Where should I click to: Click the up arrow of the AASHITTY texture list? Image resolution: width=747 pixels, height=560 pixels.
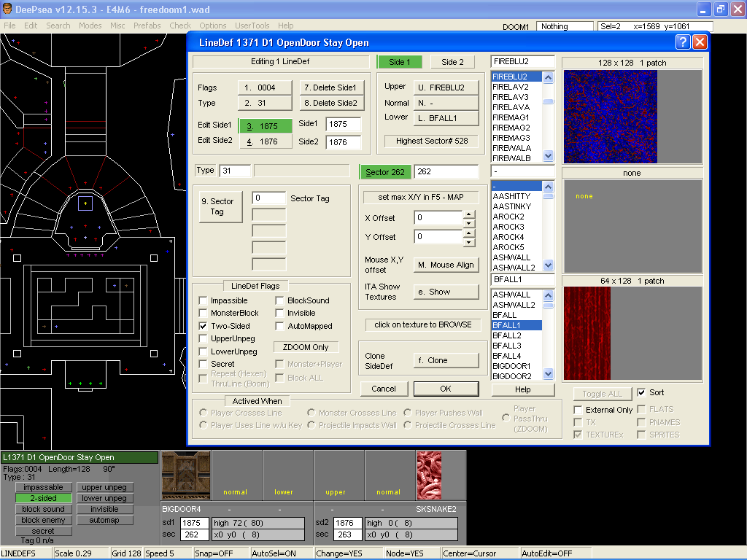[549, 186]
